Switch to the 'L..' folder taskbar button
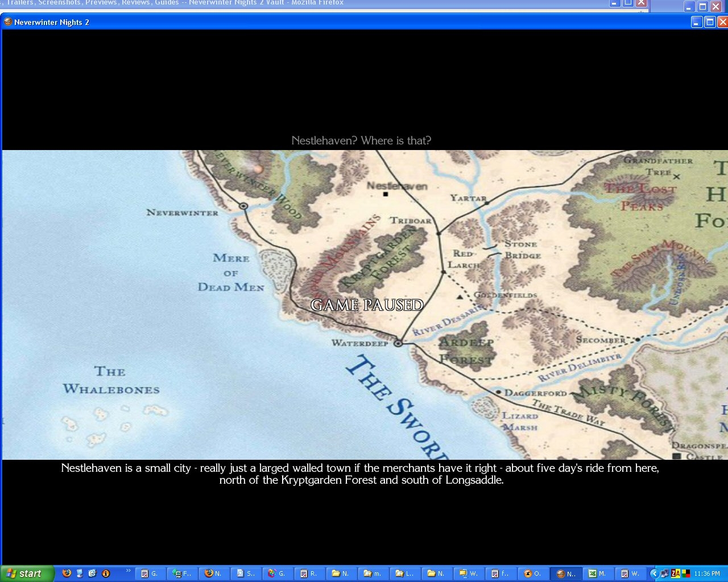Viewport: 728px width, 582px height. 404,573
